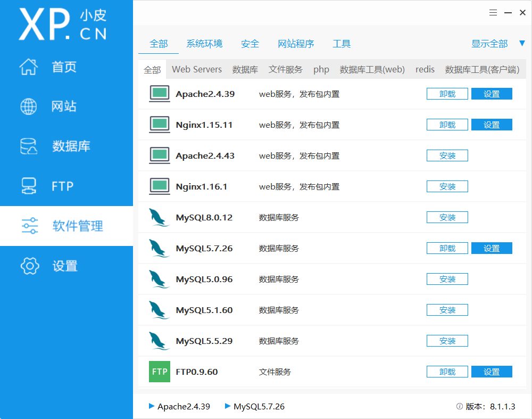Image resolution: width=532 pixels, height=419 pixels.
Task: Click 文件服务 description of FTP0.9.60
Action: [275, 372]
